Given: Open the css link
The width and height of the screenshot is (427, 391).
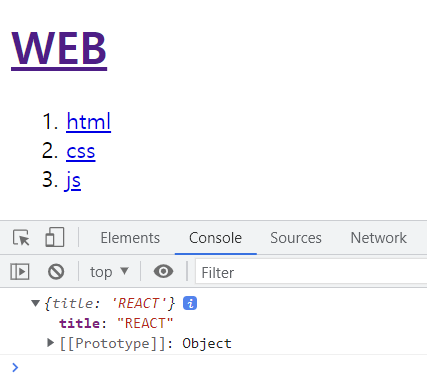Looking at the screenshot, I should [81, 152].
